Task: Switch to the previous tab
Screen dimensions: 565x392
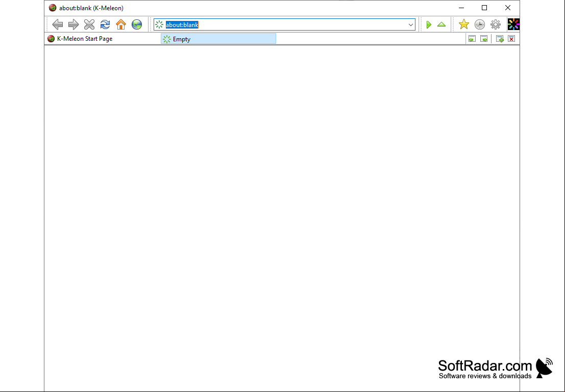Action: [x=472, y=39]
